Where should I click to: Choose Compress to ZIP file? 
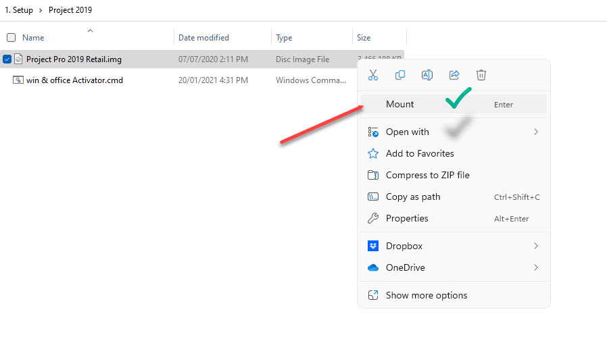(454, 175)
